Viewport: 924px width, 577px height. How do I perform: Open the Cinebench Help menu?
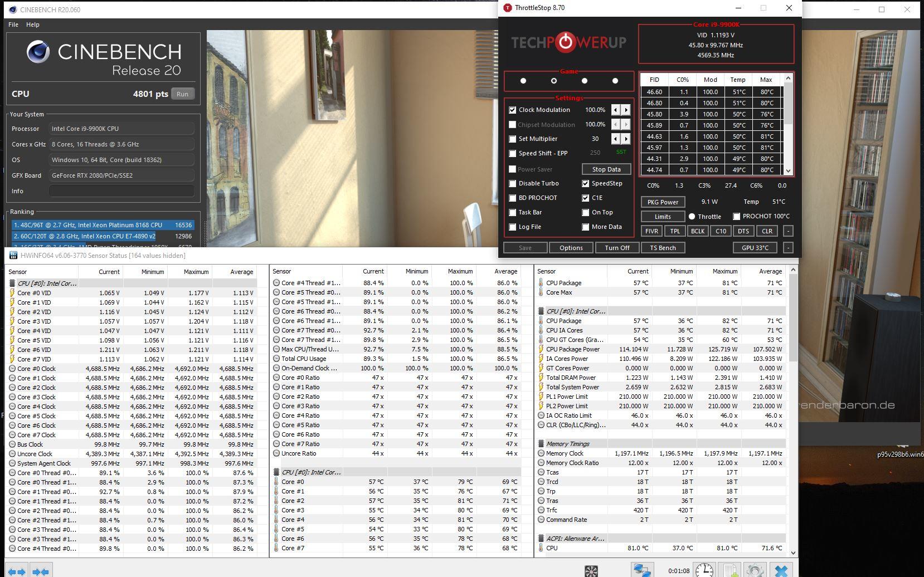point(33,25)
